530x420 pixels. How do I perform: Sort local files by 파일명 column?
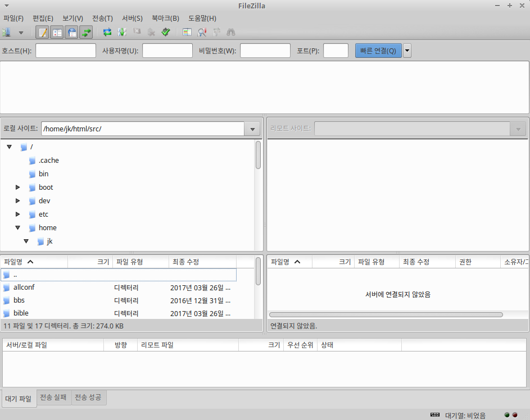34,262
